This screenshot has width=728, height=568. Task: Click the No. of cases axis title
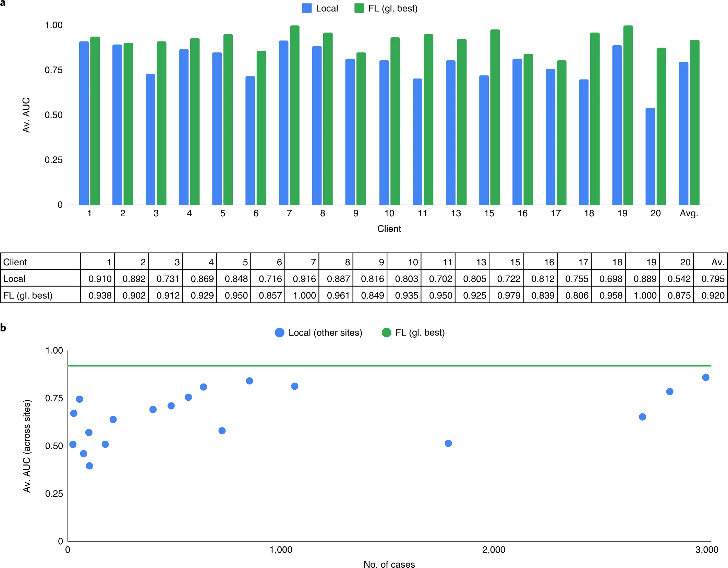(389, 564)
